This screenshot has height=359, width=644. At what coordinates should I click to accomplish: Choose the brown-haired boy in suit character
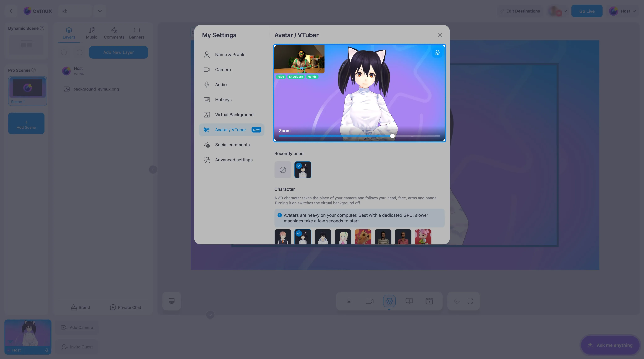click(283, 237)
